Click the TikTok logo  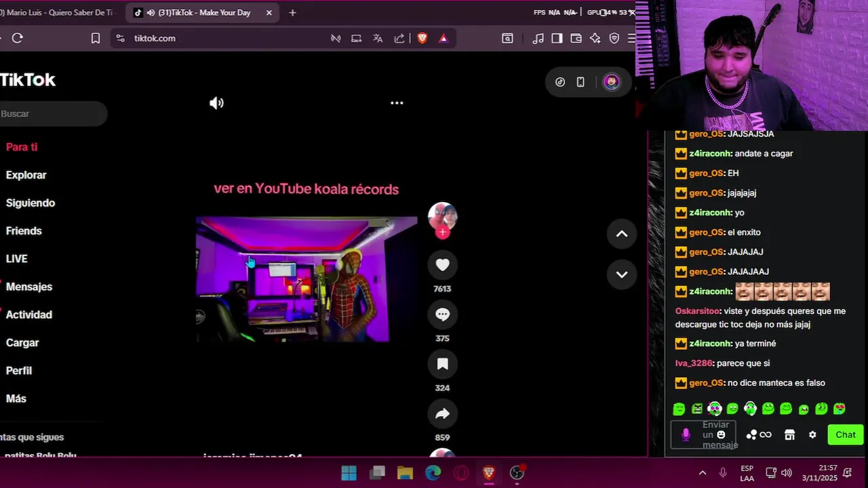(x=28, y=80)
